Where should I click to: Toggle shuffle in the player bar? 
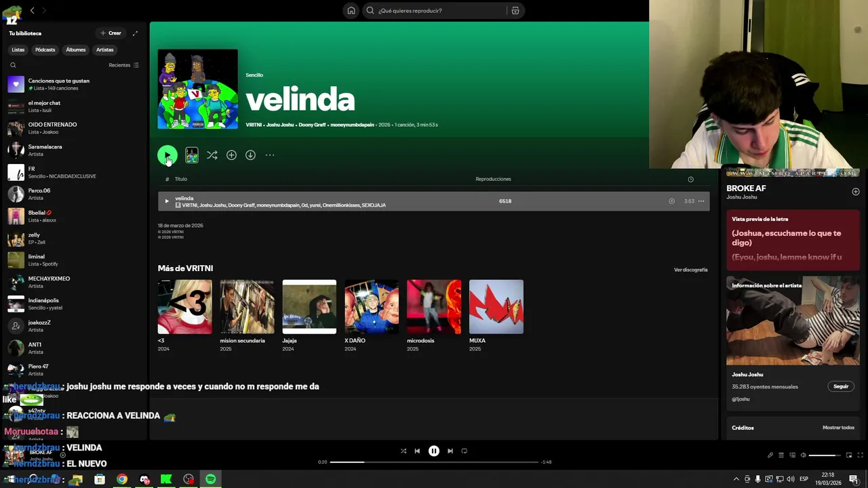coord(403,451)
